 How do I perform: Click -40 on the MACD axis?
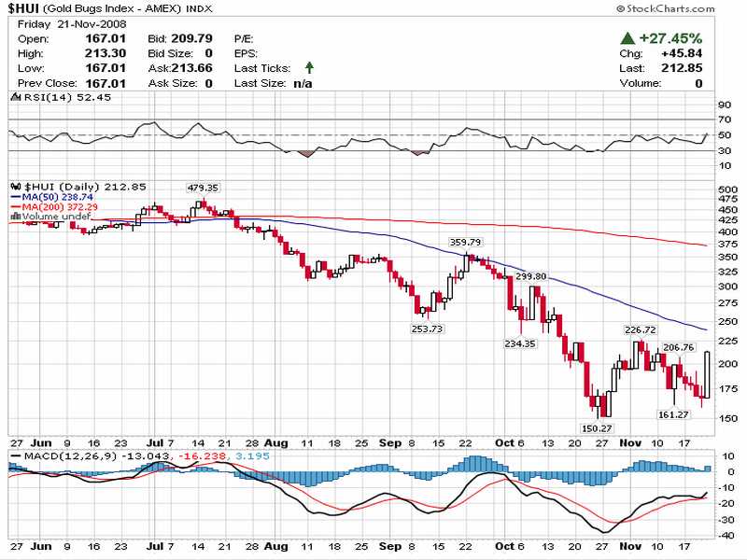click(x=726, y=536)
